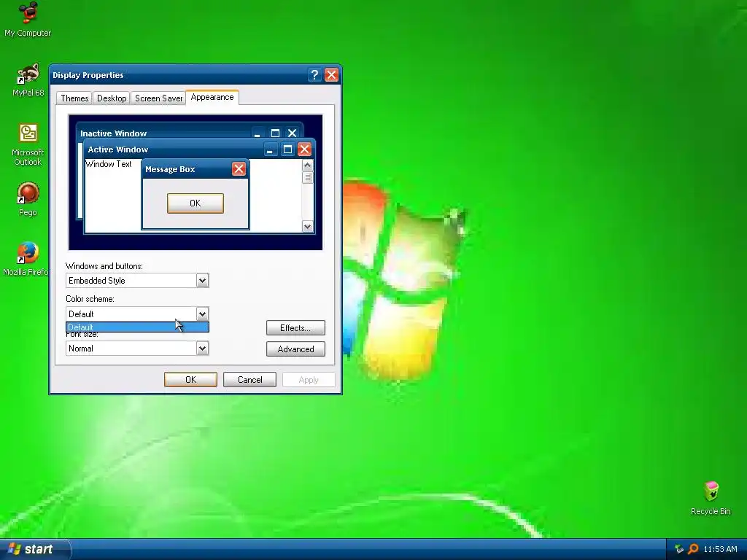Click the preview scrollbar down arrow

(307, 226)
